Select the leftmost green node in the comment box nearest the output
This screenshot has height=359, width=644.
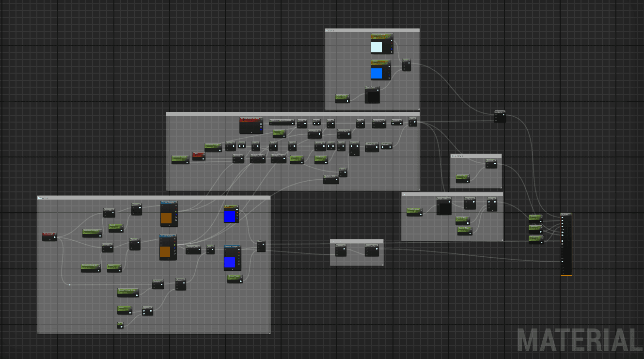click(x=414, y=212)
